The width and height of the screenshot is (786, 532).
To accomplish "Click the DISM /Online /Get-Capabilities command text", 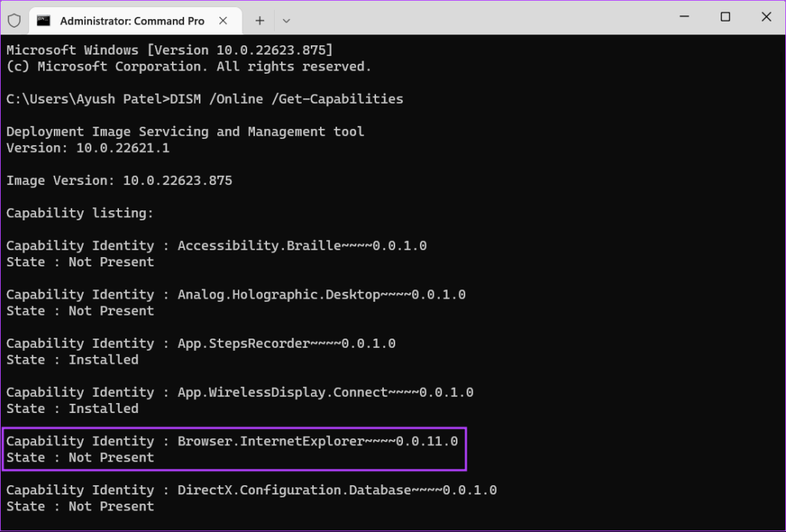I will point(286,99).
